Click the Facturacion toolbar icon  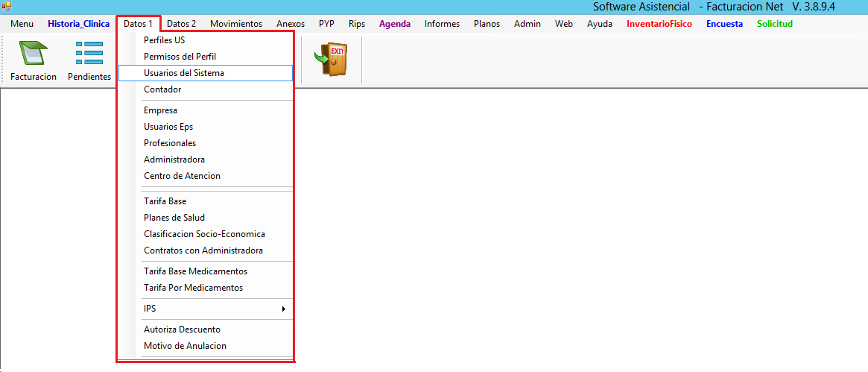click(x=33, y=55)
